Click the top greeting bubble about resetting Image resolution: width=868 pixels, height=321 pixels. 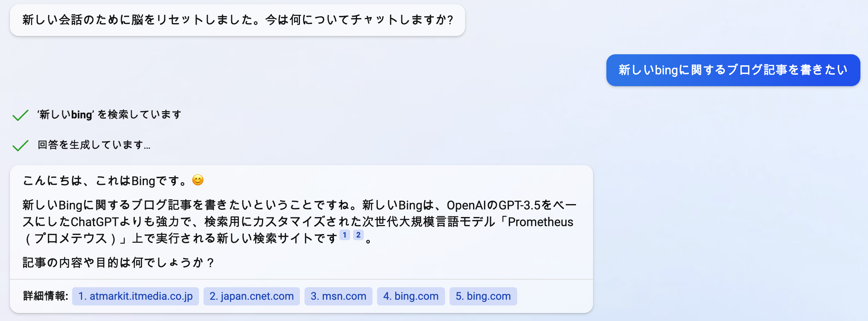coord(237,20)
